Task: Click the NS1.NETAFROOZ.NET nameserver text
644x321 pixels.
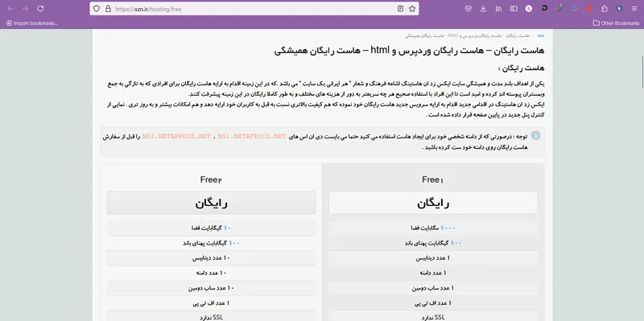Action: coord(252,136)
